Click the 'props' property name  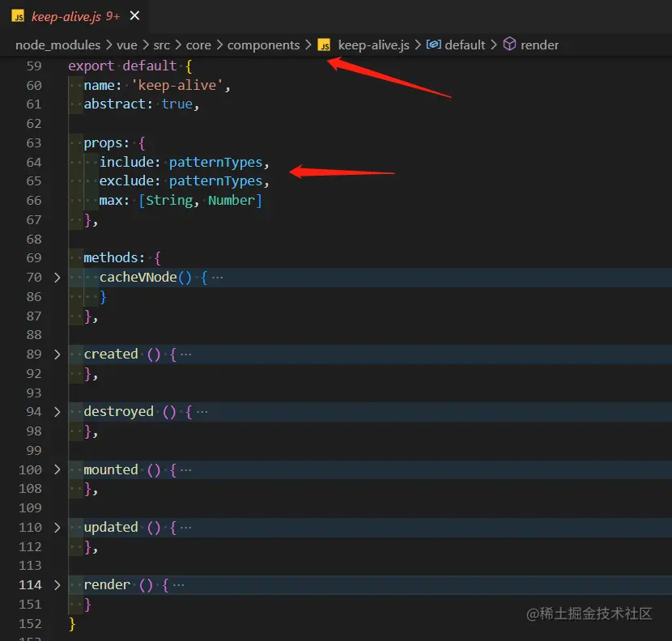tap(103, 143)
